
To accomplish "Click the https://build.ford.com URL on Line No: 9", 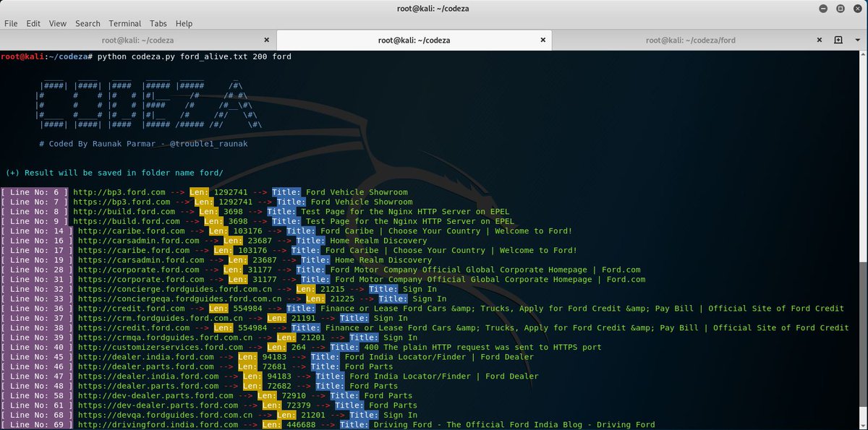I will click(x=127, y=221).
